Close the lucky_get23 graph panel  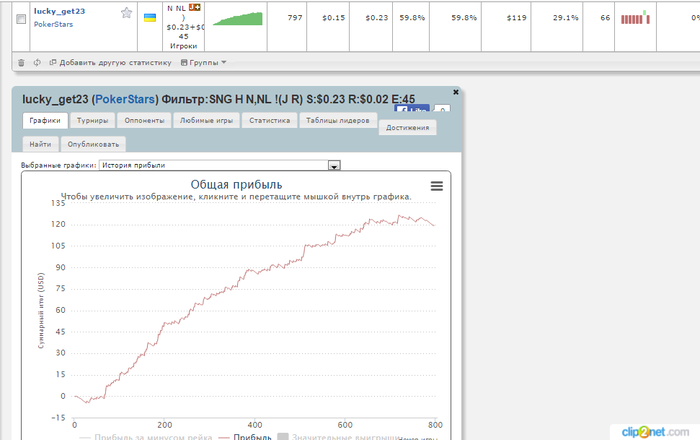click(456, 92)
